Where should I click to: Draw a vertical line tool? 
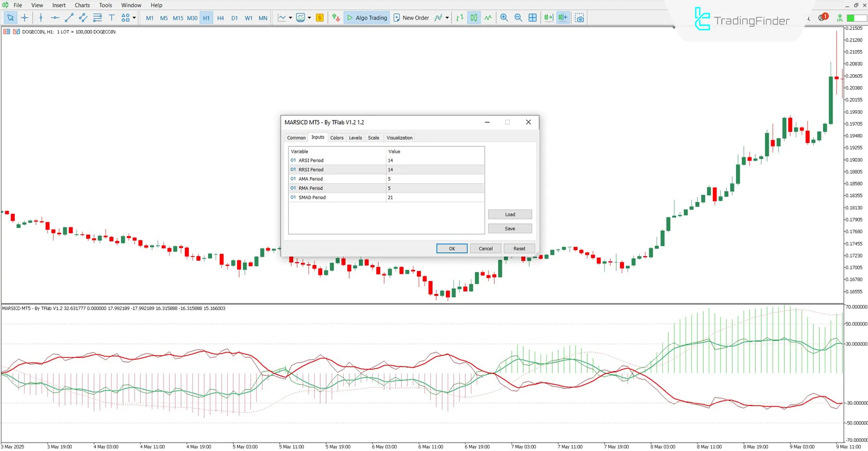(41, 18)
